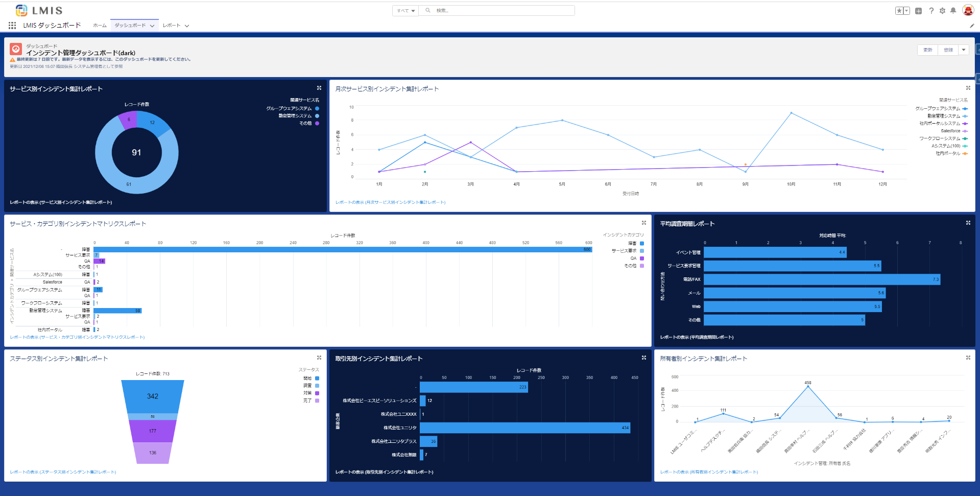Open the help question mark icon

[931, 11]
